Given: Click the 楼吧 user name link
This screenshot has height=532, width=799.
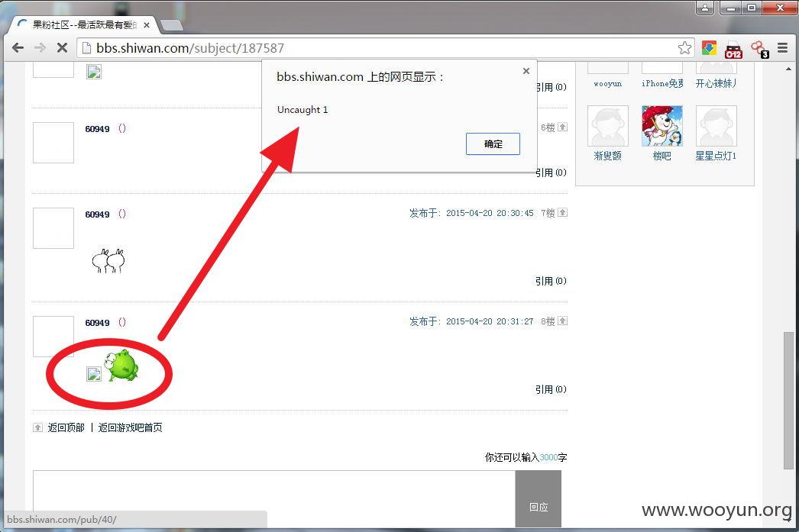Looking at the screenshot, I should 662,156.
